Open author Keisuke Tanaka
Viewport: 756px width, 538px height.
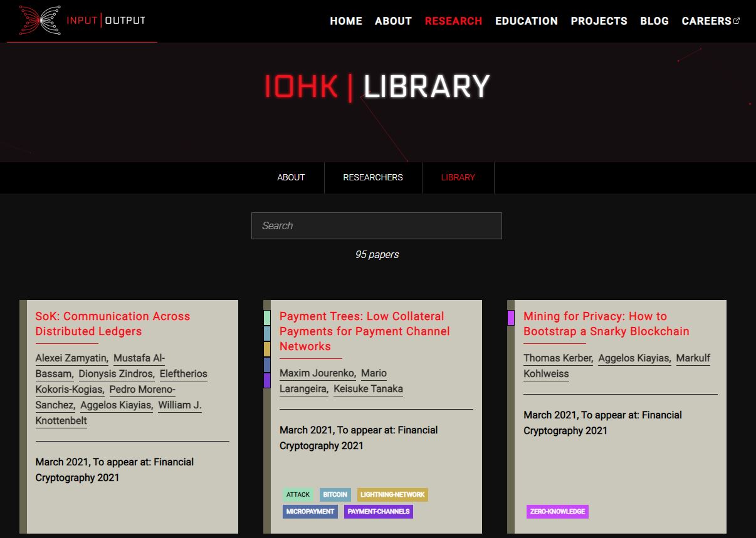(x=368, y=389)
